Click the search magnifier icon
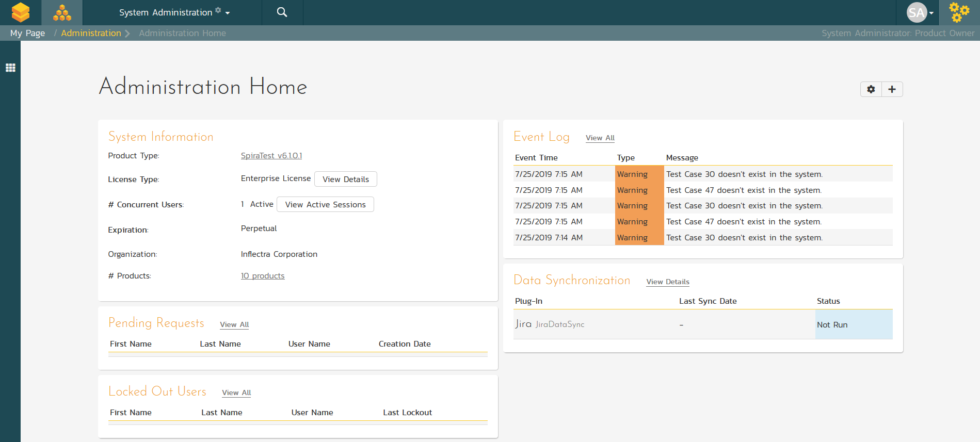Screen dimensions: 980x442 coord(282,12)
